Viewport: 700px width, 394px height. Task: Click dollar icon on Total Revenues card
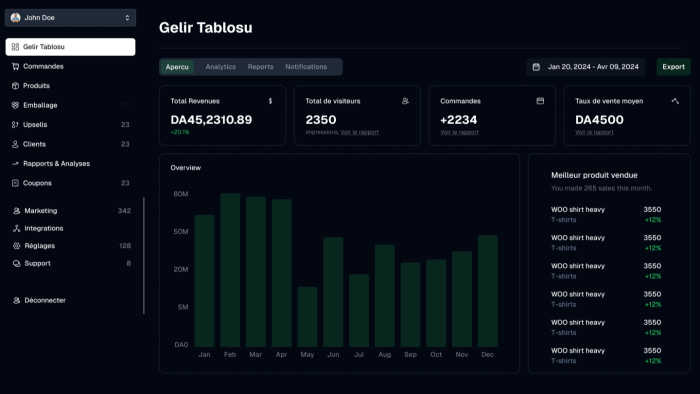[x=270, y=101]
